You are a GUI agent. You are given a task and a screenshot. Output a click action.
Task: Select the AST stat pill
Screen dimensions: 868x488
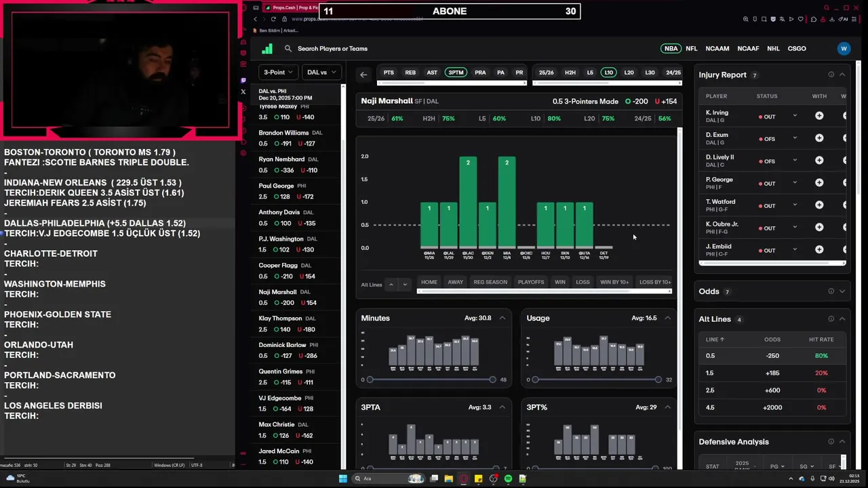click(x=432, y=73)
